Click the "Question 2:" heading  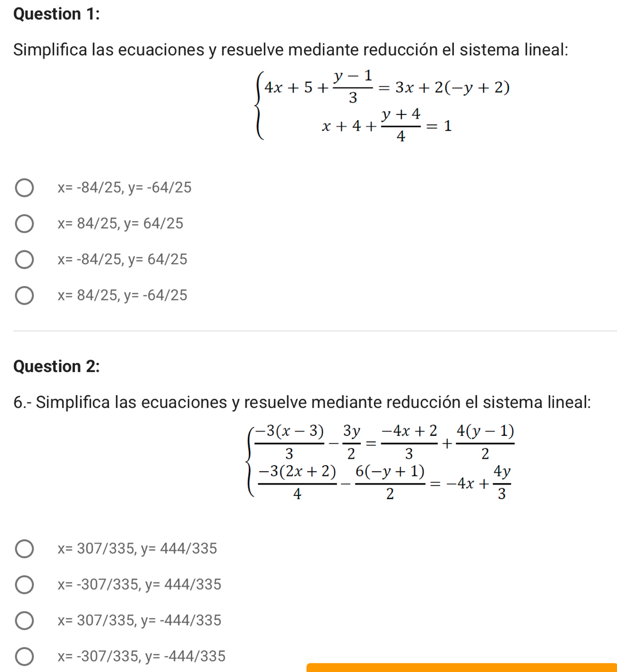[56, 367]
